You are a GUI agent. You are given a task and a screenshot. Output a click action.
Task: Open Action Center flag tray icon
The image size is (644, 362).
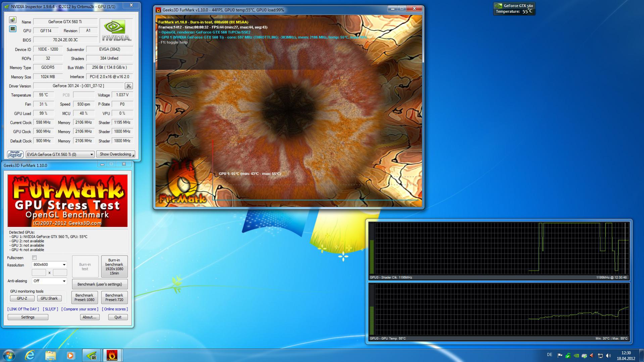pos(560,355)
